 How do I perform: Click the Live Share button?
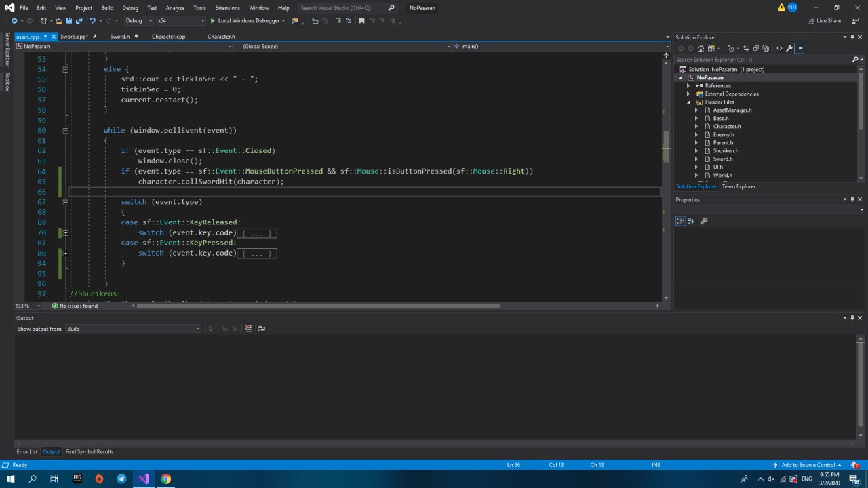[824, 21]
